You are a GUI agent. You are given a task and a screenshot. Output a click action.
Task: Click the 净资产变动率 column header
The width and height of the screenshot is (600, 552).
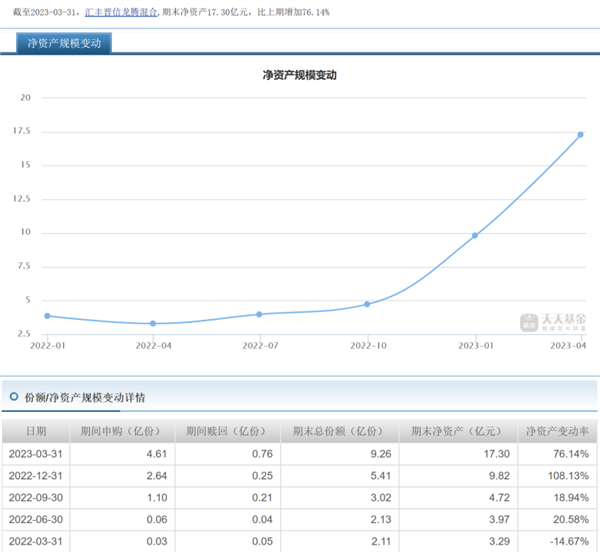click(558, 432)
